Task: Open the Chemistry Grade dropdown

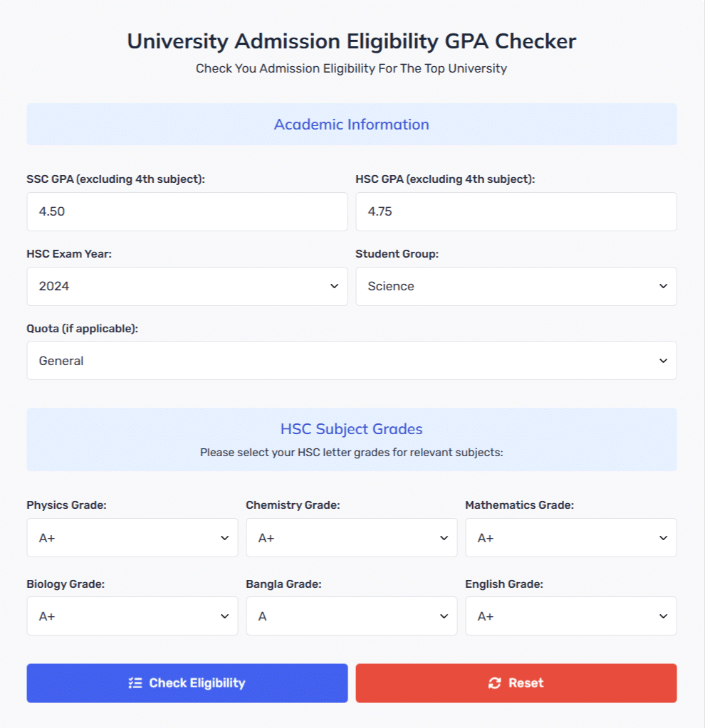Action: [x=352, y=538]
